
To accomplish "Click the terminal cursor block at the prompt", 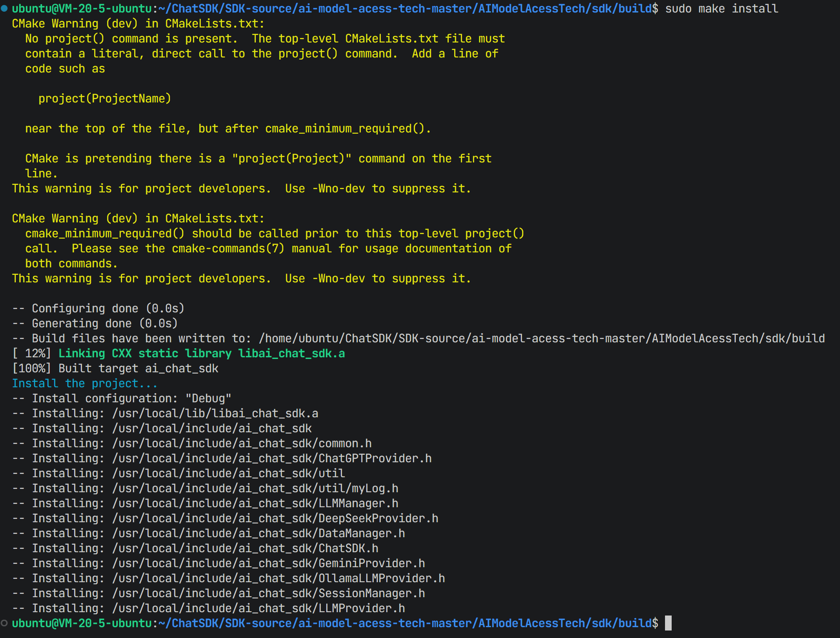I will [668, 623].
